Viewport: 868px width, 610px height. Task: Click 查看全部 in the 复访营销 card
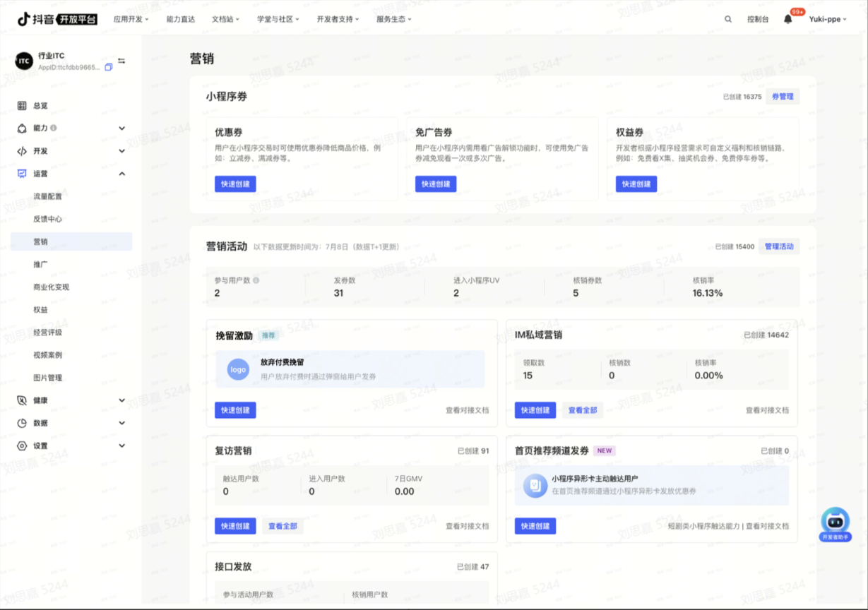tap(283, 526)
